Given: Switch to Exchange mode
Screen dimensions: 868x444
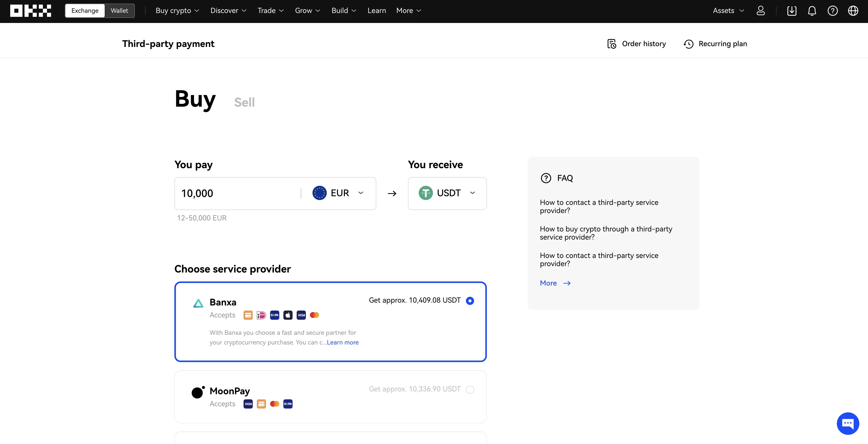Looking at the screenshot, I should tap(85, 11).
